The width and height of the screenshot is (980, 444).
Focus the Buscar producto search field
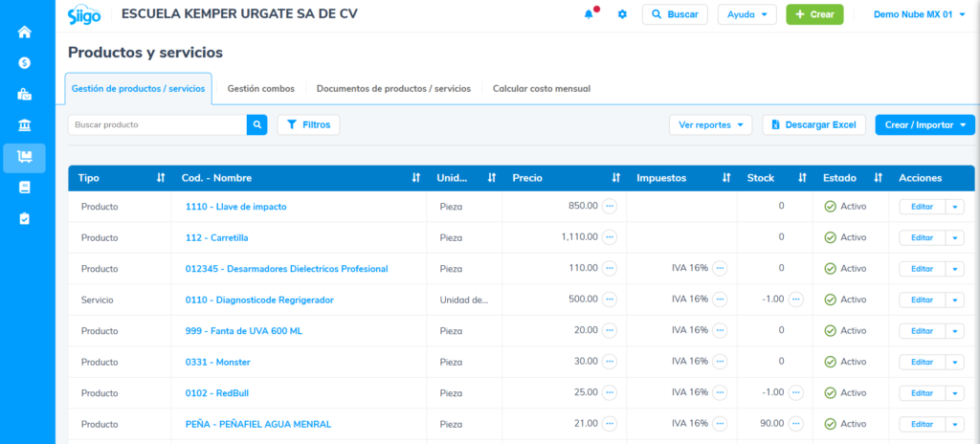(x=158, y=125)
